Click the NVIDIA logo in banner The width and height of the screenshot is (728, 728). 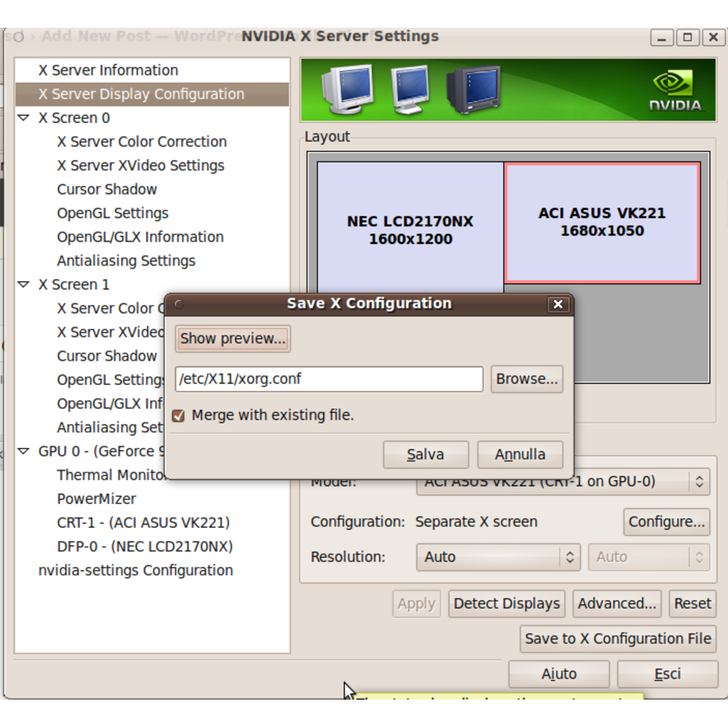pos(676,90)
